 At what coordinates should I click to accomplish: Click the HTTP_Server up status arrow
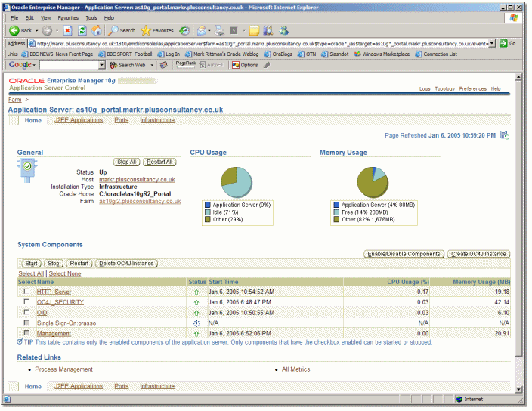(196, 292)
